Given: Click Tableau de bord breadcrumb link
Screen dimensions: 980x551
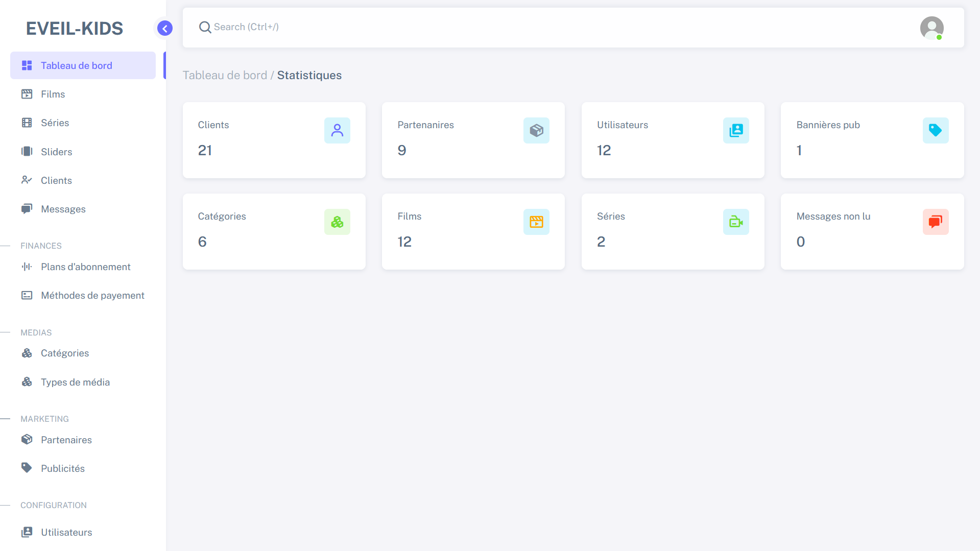Looking at the screenshot, I should coord(225,75).
